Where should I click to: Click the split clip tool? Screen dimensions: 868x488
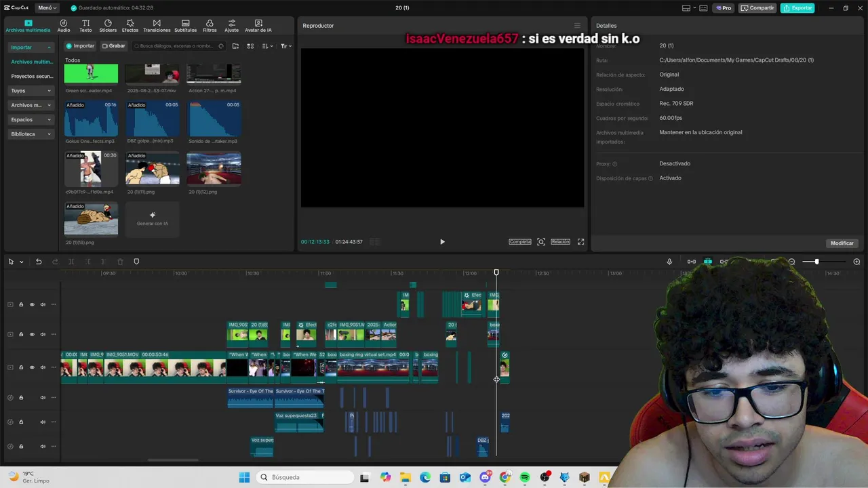(x=71, y=262)
